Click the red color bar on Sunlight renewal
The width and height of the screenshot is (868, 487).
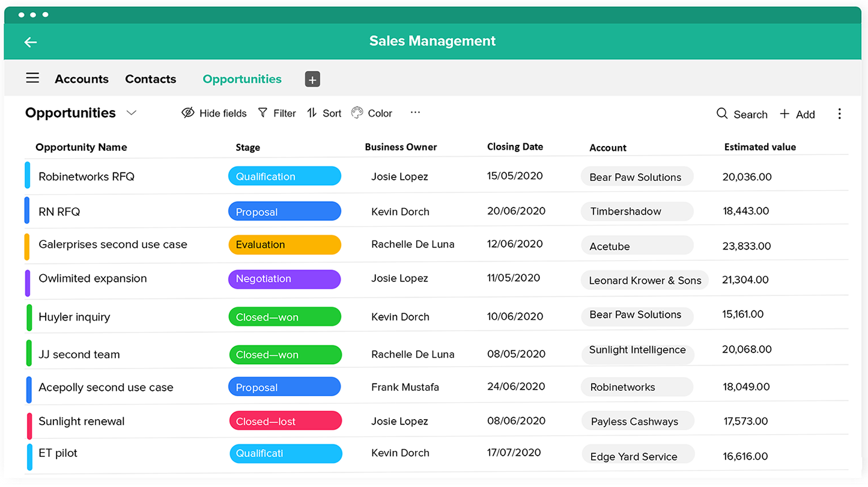[x=29, y=425]
